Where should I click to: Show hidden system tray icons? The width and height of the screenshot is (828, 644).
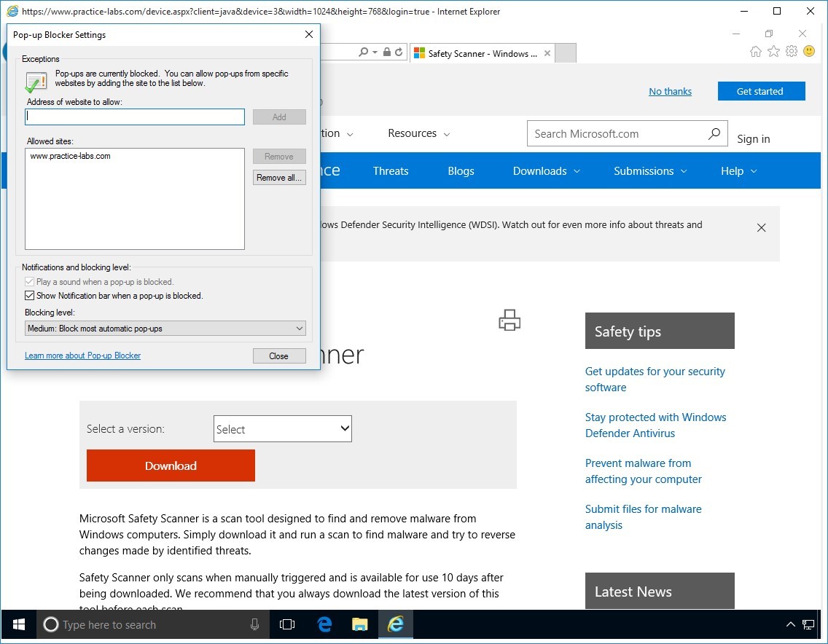pyautogui.click(x=791, y=625)
